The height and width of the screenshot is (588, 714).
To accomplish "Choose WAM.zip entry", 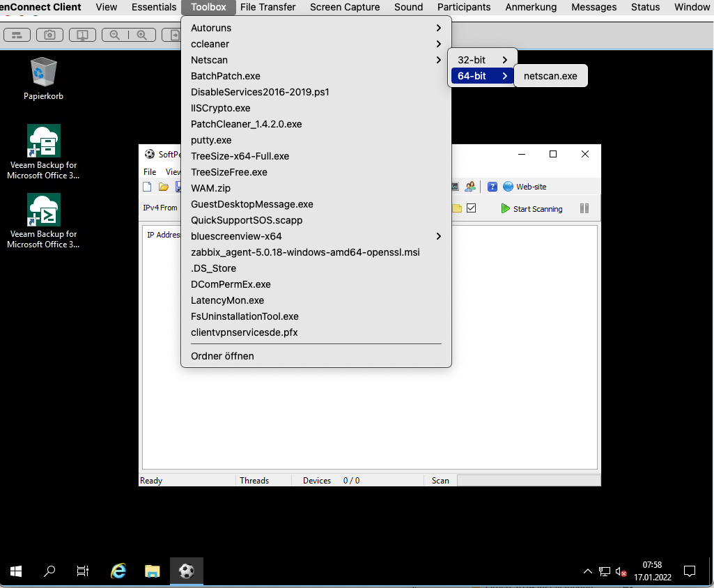I will coord(316,188).
